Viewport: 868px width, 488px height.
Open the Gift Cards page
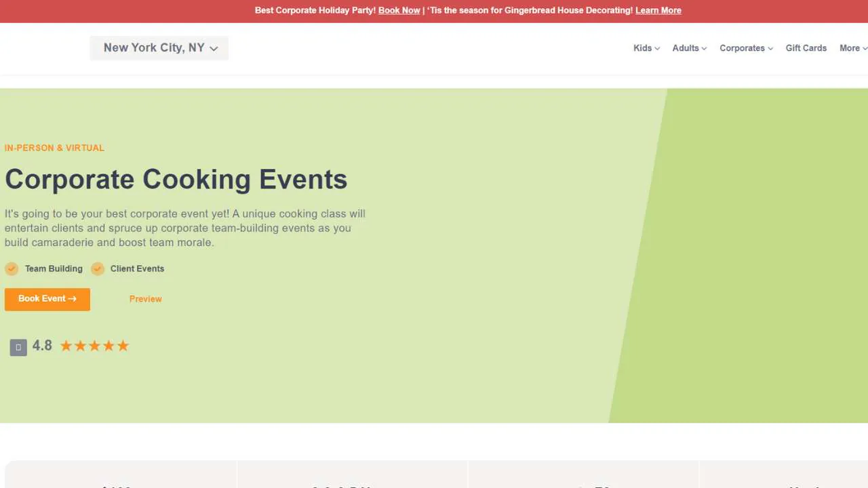tap(806, 48)
